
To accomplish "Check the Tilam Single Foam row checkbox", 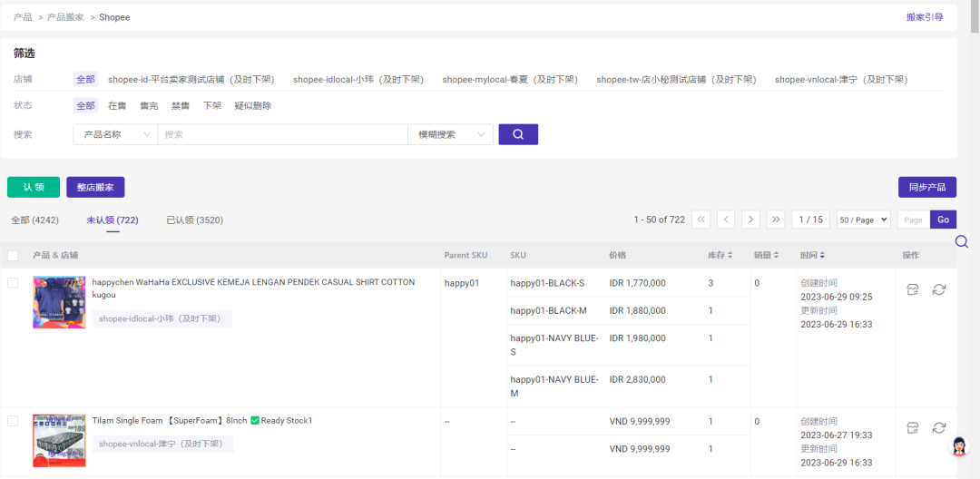I will [13, 421].
